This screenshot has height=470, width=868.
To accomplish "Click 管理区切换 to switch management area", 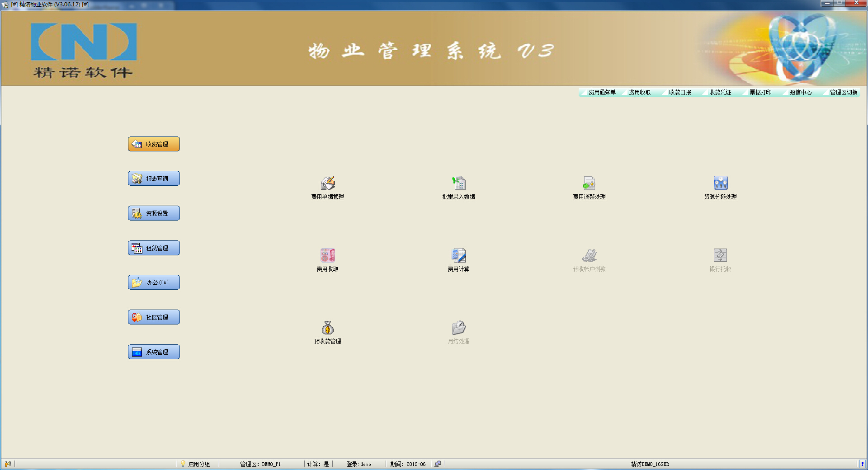I will (844, 92).
